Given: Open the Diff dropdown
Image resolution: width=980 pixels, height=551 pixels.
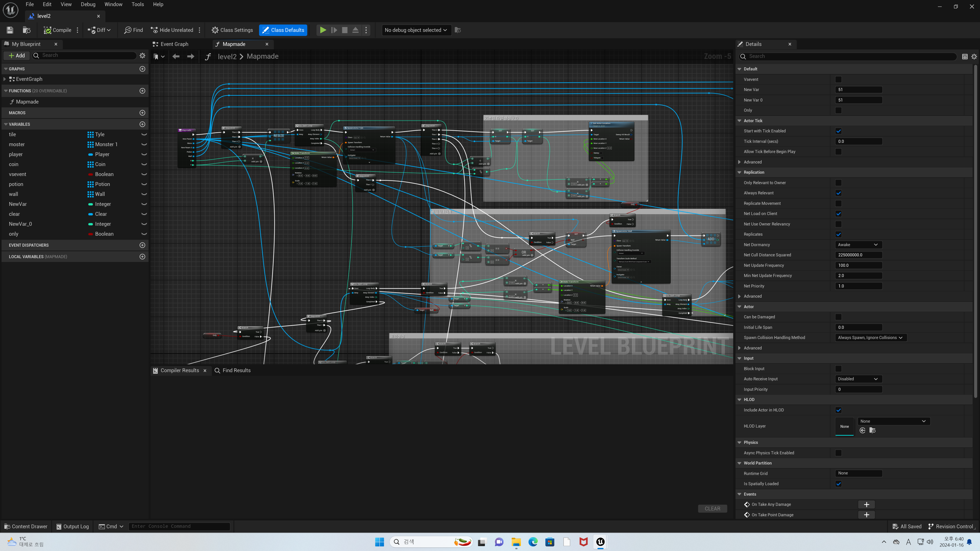Looking at the screenshot, I should [99, 30].
